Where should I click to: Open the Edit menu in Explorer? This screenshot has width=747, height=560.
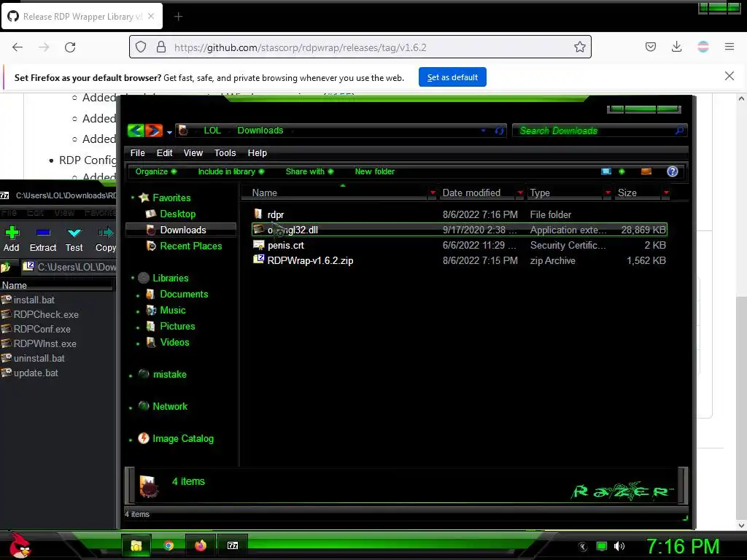(164, 153)
